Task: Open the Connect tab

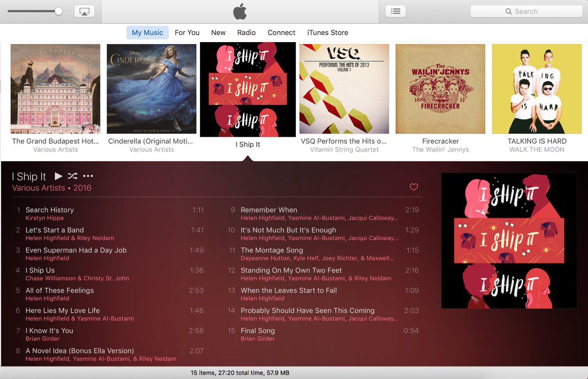Action: (x=281, y=32)
